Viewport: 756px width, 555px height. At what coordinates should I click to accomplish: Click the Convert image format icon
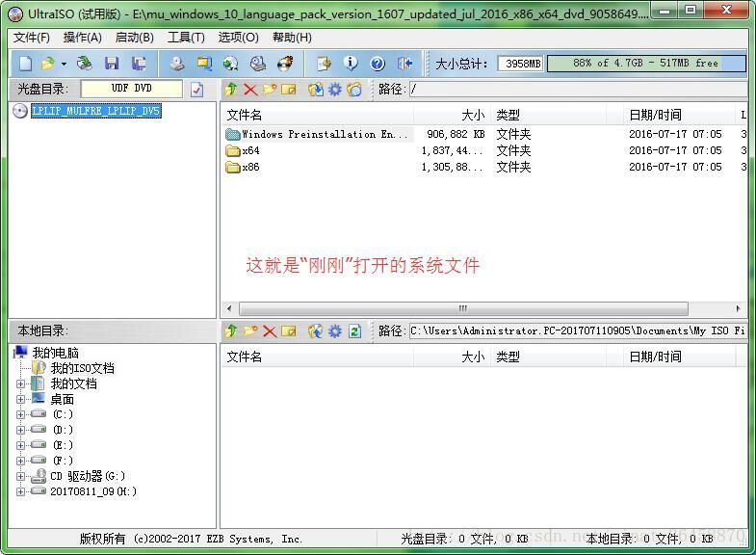pos(204,64)
